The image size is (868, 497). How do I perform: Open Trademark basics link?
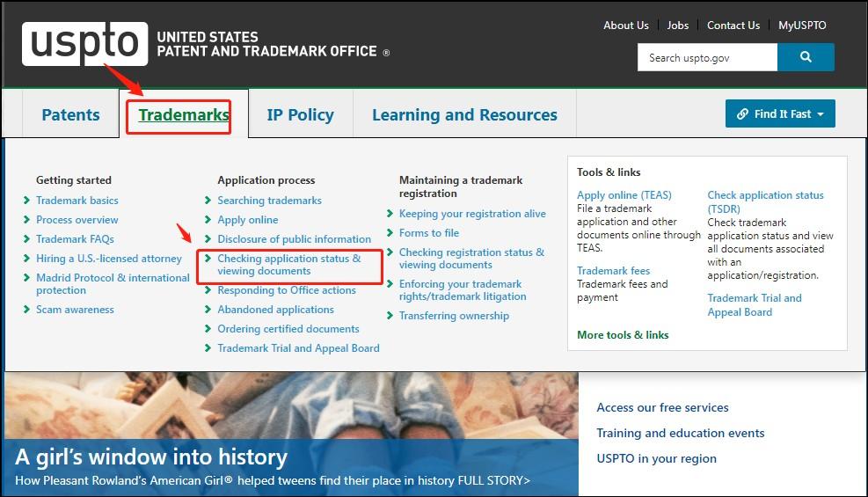click(77, 201)
